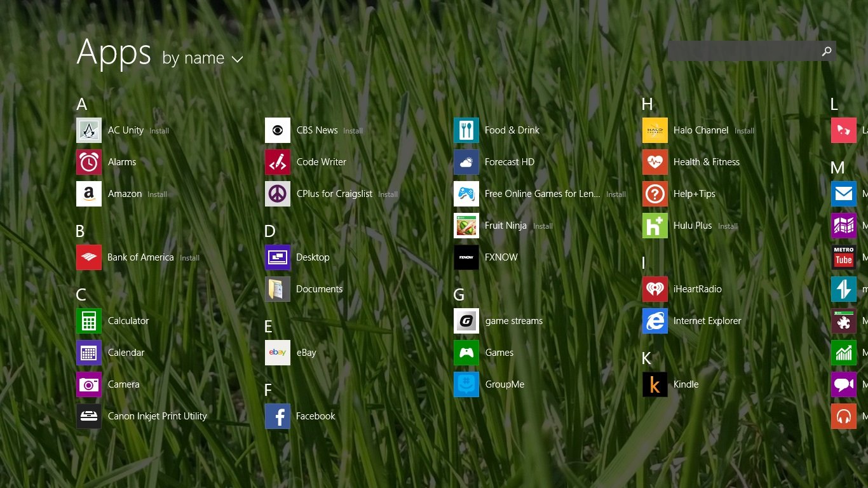Select the 'game streams' label
Screen dimensions: 868x488
pos(514,321)
